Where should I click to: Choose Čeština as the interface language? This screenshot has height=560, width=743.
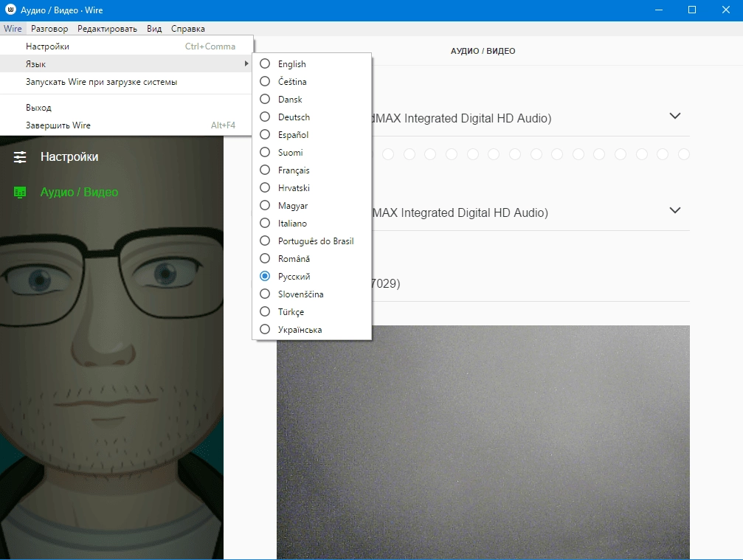pyautogui.click(x=312, y=81)
